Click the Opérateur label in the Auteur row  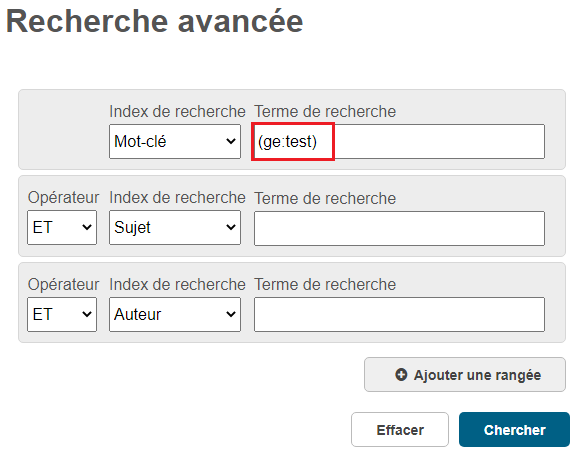click(64, 284)
